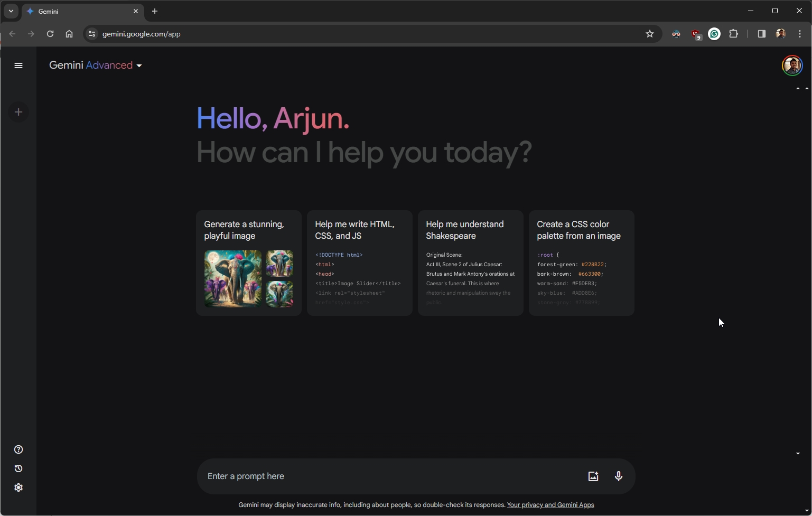The image size is (812, 516).
Task: Click the browser extensions puzzle icon
Action: (x=734, y=34)
